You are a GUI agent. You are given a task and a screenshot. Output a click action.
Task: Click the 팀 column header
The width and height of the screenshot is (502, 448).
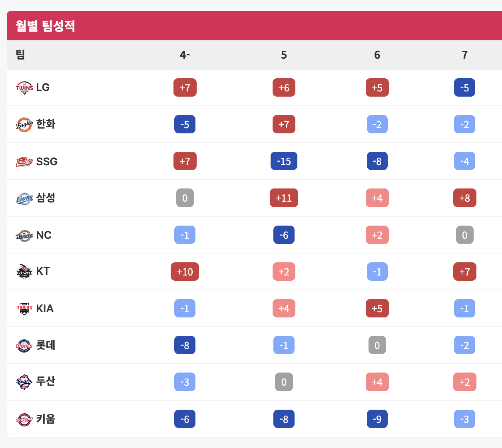(x=20, y=54)
